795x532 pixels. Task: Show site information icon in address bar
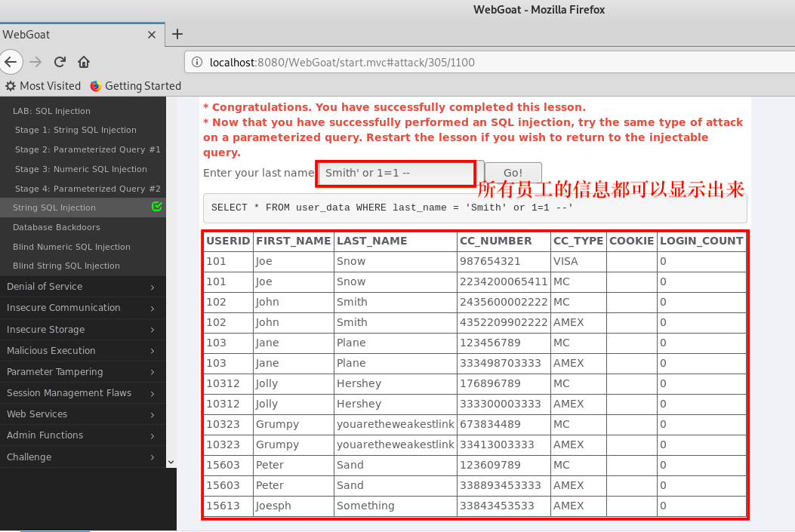point(197,63)
